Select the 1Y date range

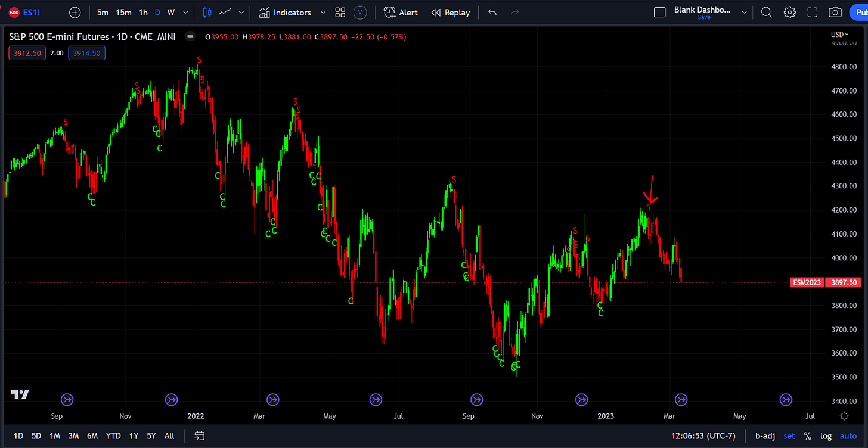tap(134, 436)
